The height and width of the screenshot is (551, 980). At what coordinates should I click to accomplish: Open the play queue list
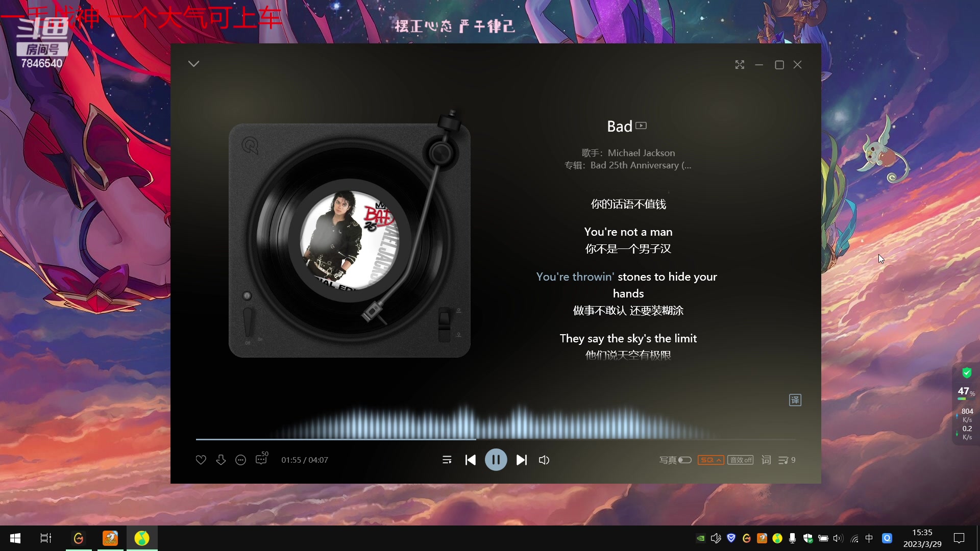(x=787, y=460)
